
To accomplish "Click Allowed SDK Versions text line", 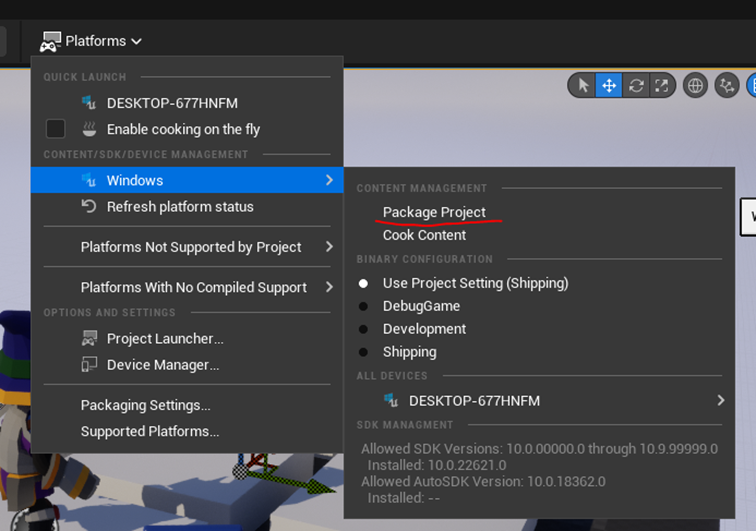I will point(539,449).
